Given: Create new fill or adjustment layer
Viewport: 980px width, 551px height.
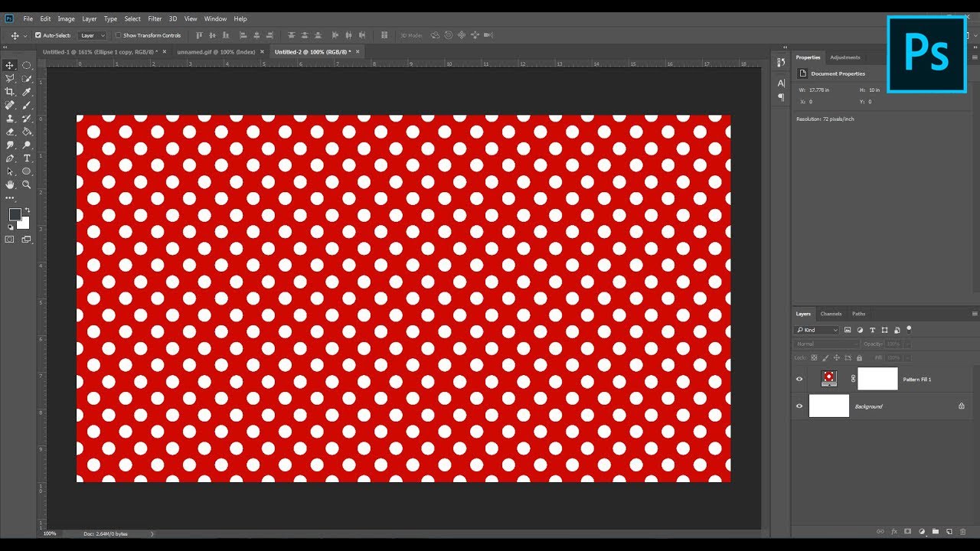Looking at the screenshot, I should 922,531.
